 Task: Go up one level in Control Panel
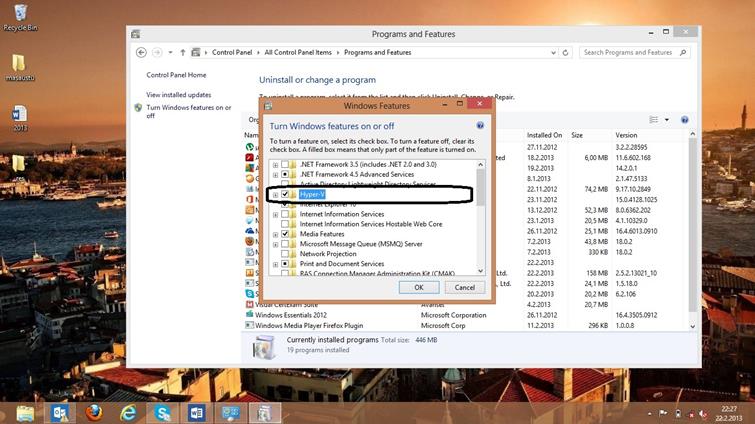click(183, 52)
